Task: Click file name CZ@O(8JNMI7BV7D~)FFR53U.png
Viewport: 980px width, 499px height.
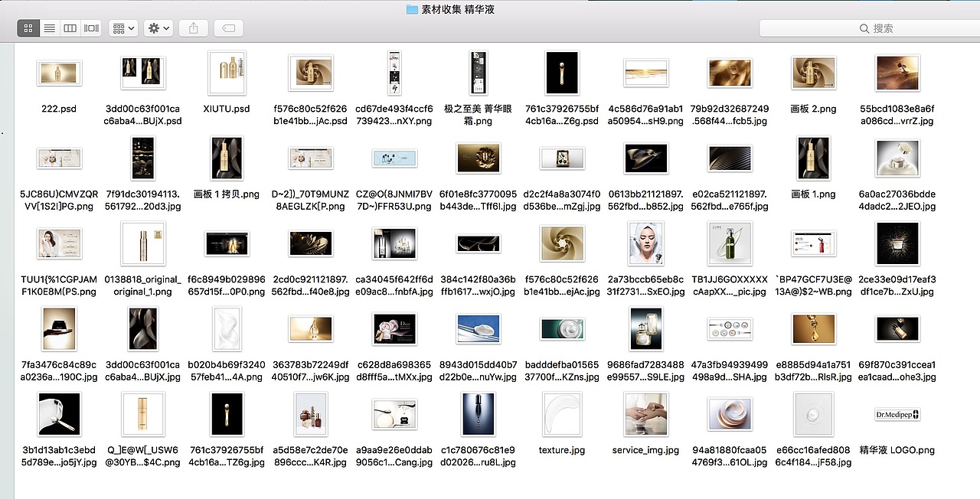Action: click(x=394, y=201)
